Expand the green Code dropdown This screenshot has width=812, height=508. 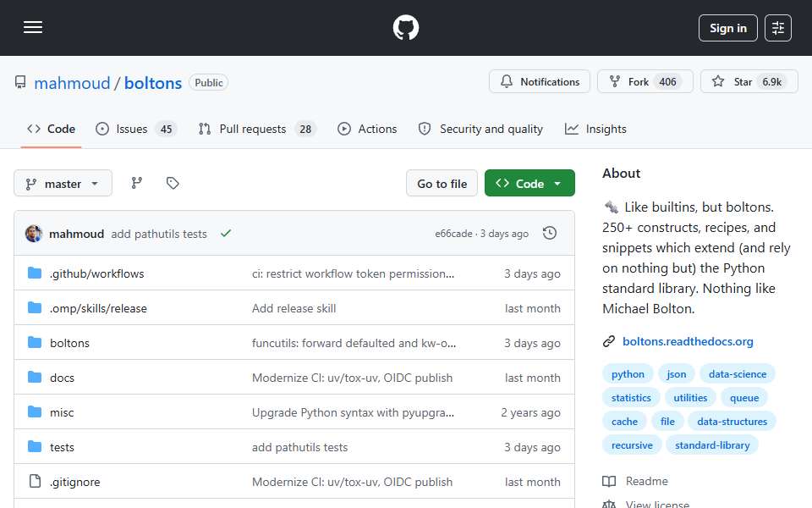click(x=529, y=184)
